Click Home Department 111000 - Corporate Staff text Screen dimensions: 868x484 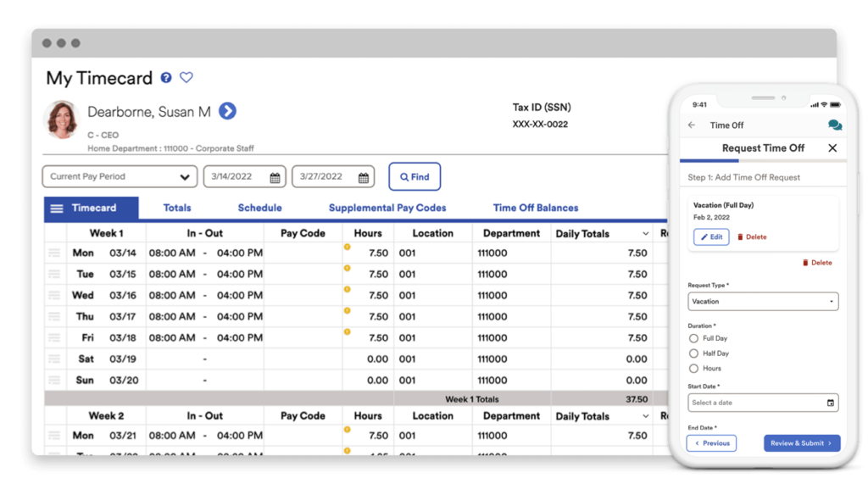(x=170, y=148)
